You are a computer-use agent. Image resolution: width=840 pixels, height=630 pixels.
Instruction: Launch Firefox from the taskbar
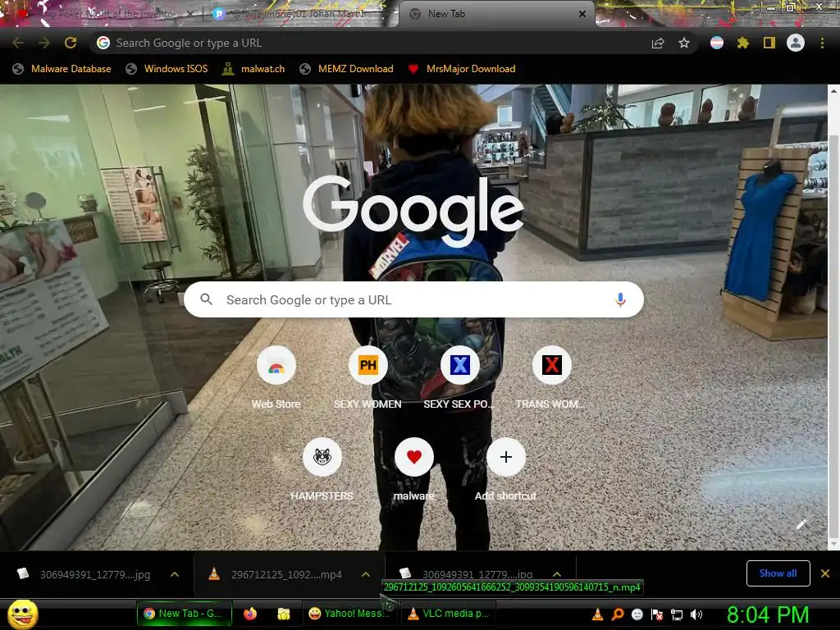point(250,614)
